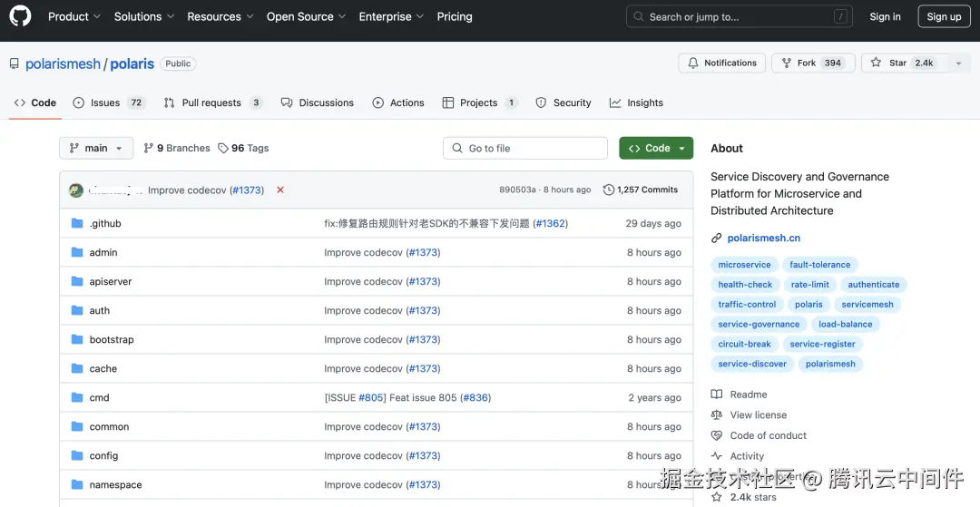Open the Product dropdown menu
The image size is (980, 507).
click(74, 17)
